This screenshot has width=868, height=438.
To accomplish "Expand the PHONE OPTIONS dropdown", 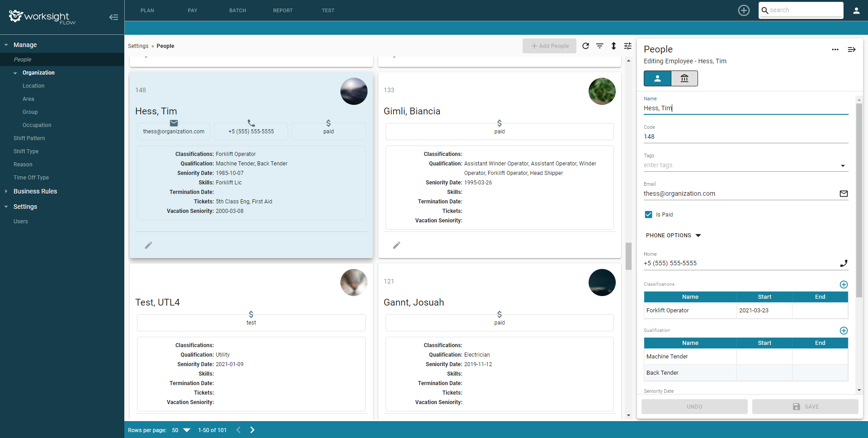I will pos(673,235).
